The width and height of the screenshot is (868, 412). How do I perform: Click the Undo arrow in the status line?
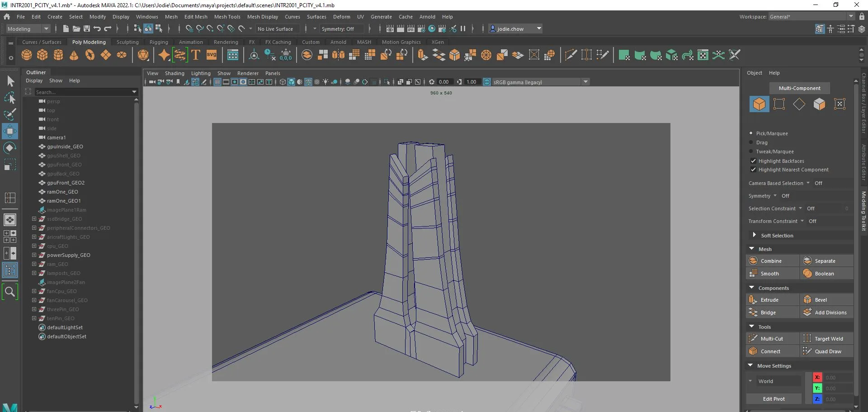[97, 28]
